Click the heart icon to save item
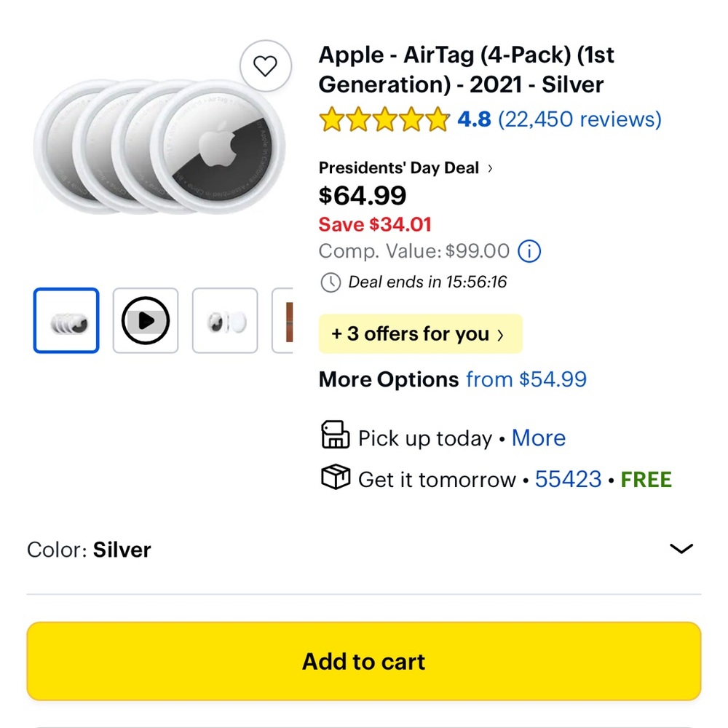 [266, 65]
